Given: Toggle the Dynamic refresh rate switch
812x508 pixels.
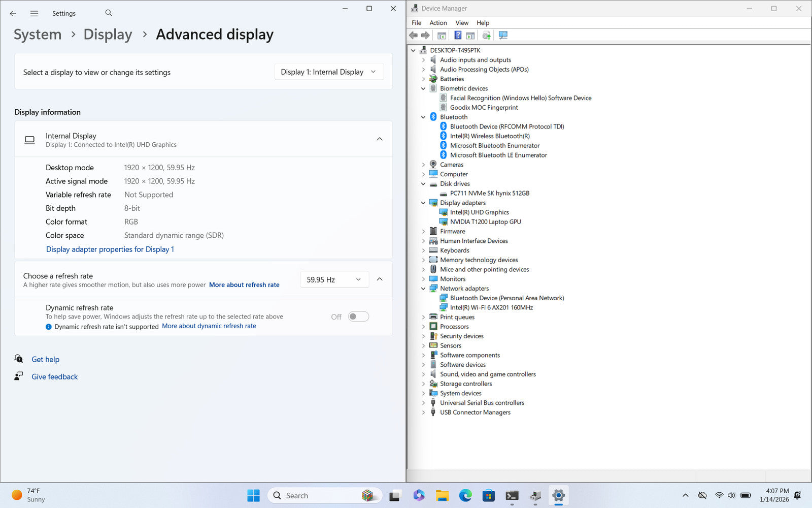Looking at the screenshot, I should click(x=358, y=316).
